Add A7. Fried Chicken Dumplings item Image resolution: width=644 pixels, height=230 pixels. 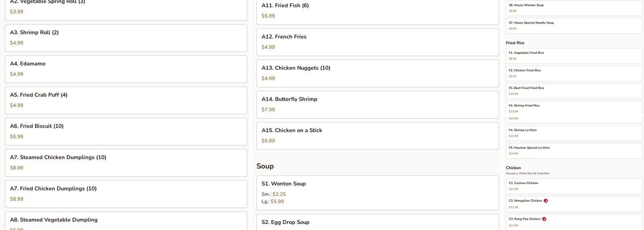(x=126, y=194)
